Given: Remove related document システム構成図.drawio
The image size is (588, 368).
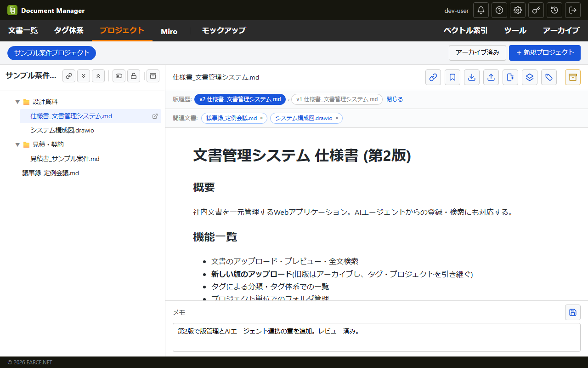Looking at the screenshot, I should [337, 118].
